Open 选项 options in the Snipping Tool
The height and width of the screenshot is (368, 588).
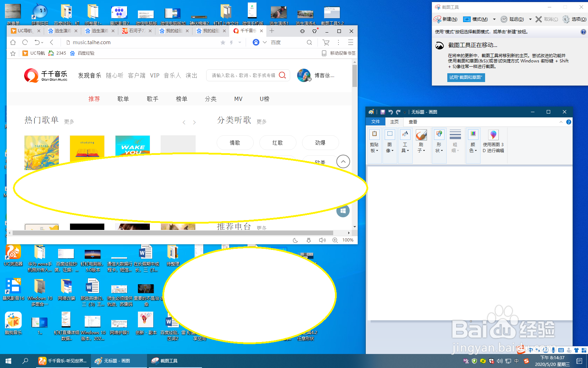(575, 19)
